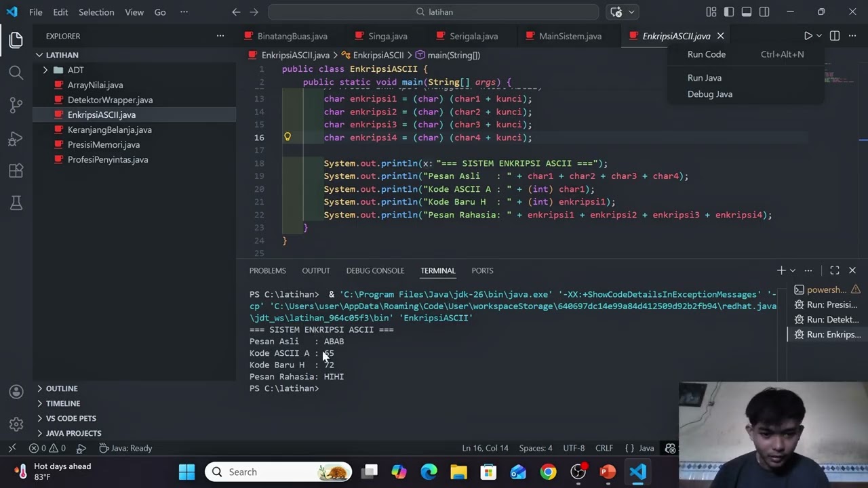
Task: Go back with the navigation arrow
Action: pyautogui.click(x=236, y=12)
